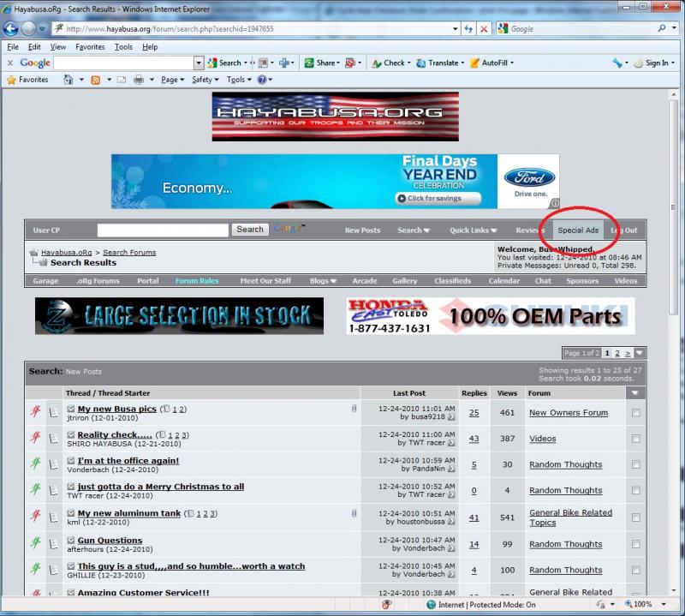Click the IE Home toolbar icon

click(68, 80)
